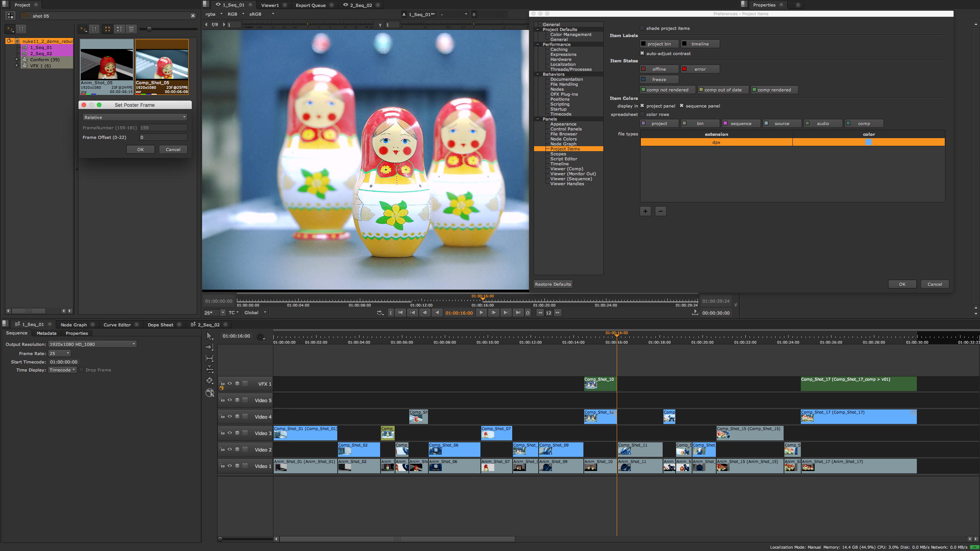Click the Restore Defaults button
This screenshot has width=980, height=551.
coord(553,284)
